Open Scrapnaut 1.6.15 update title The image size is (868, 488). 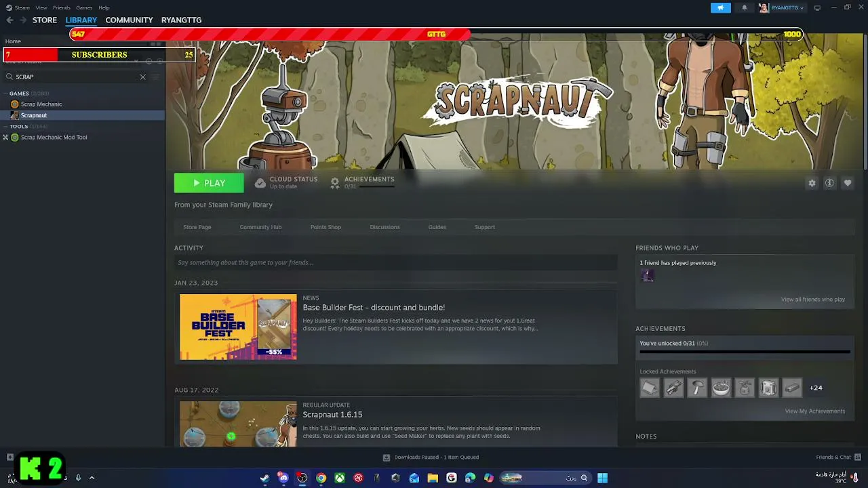(x=332, y=415)
